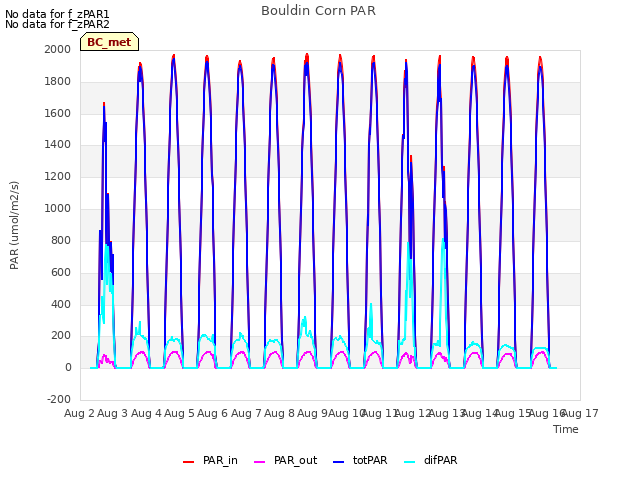
Task: Click the 600 y-axis tick label
Action: 61,272
